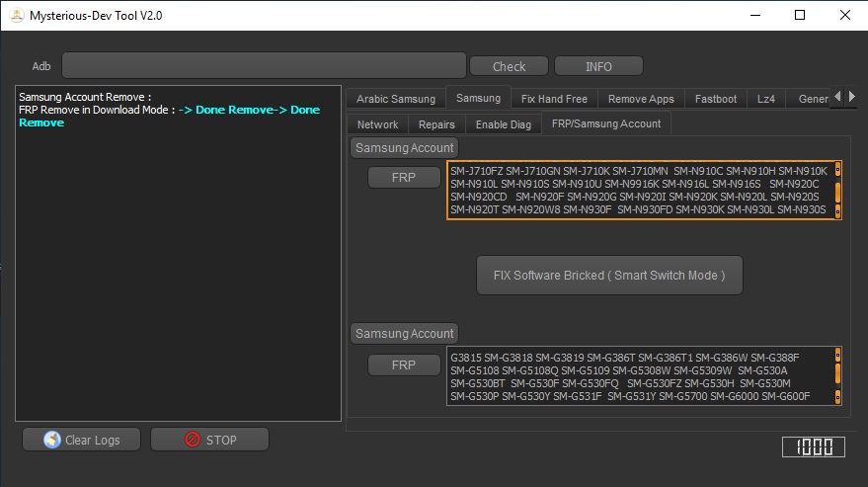This screenshot has height=487, width=868.
Task: Open the Network sub-tab
Action: click(377, 124)
